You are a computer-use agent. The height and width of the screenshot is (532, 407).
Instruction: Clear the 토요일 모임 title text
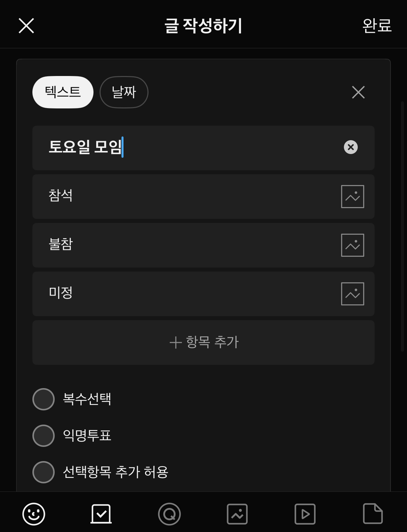point(351,147)
